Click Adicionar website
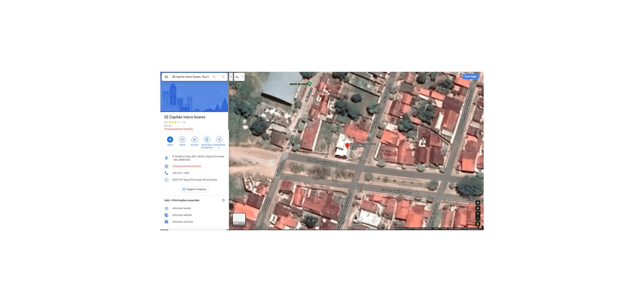Screen dimensions: 644x302 coord(182,215)
